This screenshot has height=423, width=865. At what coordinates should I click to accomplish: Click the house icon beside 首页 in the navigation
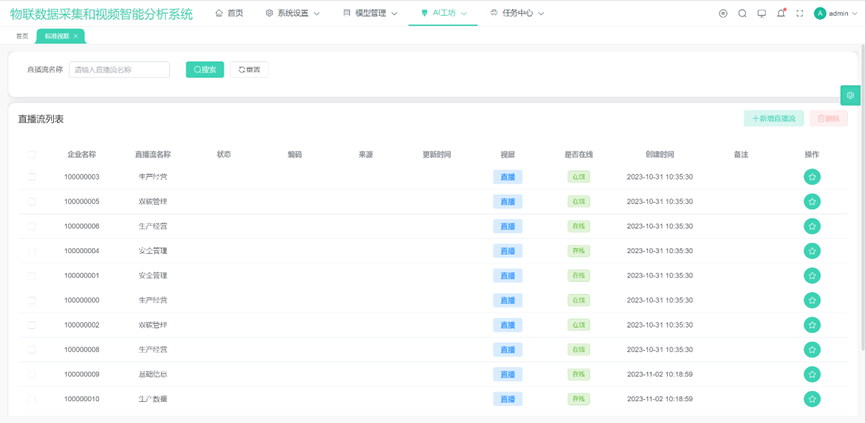219,13
